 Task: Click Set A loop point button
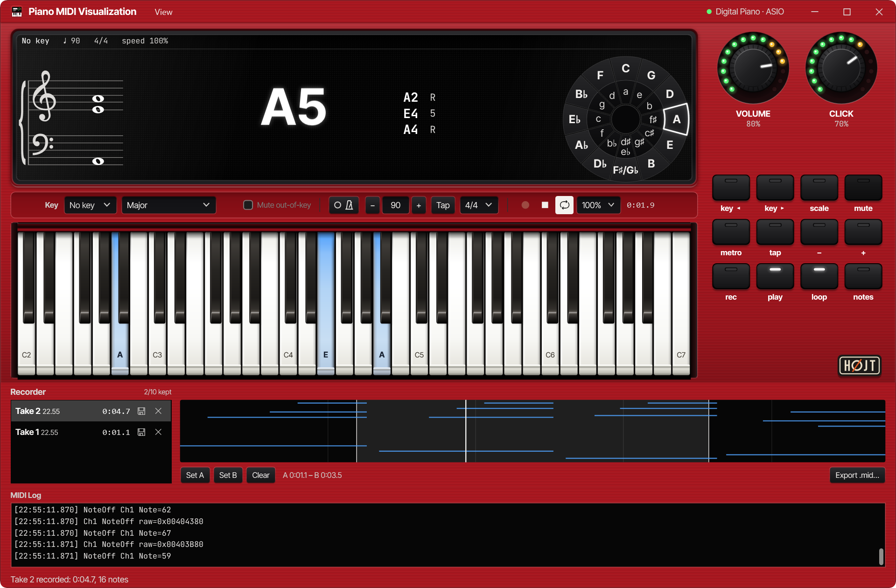[x=195, y=475]
